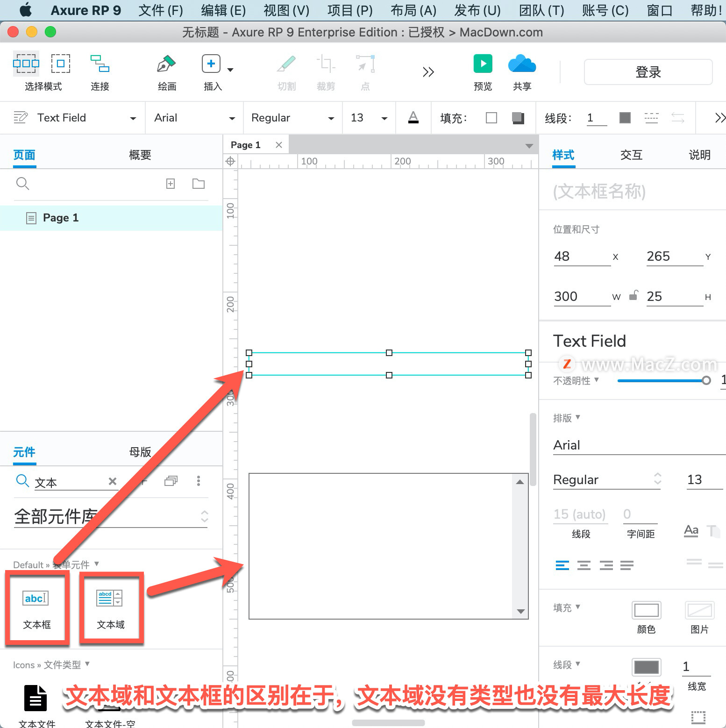The height and width of the screenshot is (728, 726).
Task: Open the File (文件) menu
Action: [161, 10]
